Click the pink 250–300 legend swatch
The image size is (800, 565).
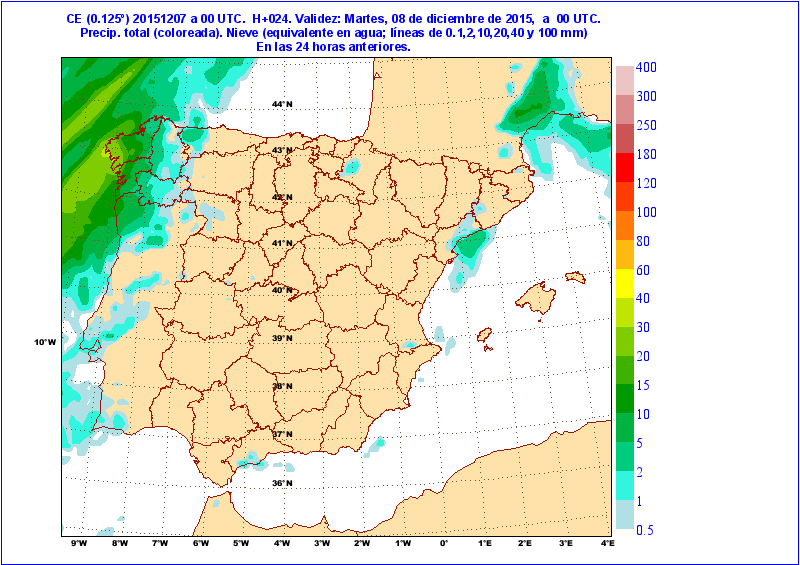click(625, 109)
